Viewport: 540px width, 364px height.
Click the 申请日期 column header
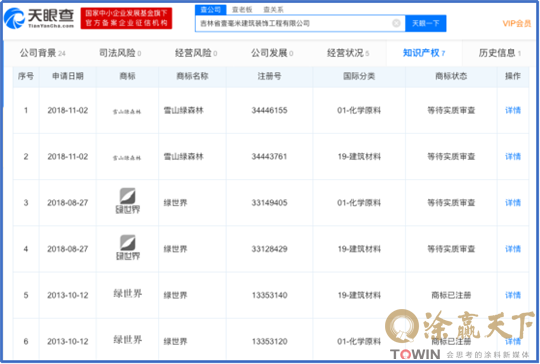coord(68,76)
